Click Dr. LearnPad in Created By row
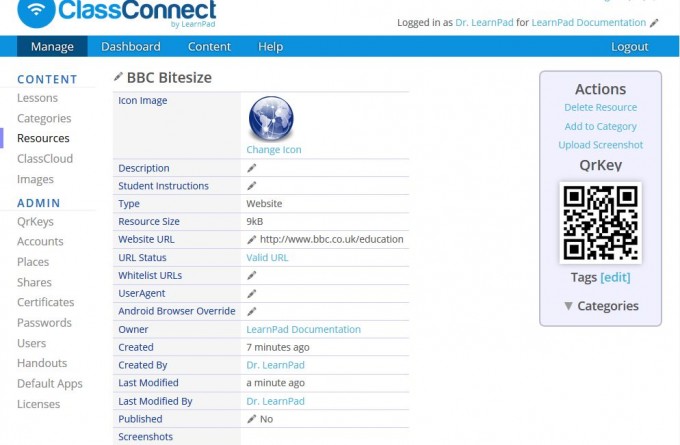The image size is (680, 445). click(x=275, y=365)
